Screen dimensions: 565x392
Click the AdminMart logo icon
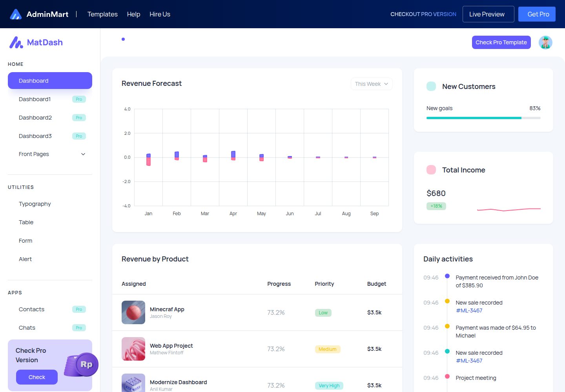(x=16, y=14)
